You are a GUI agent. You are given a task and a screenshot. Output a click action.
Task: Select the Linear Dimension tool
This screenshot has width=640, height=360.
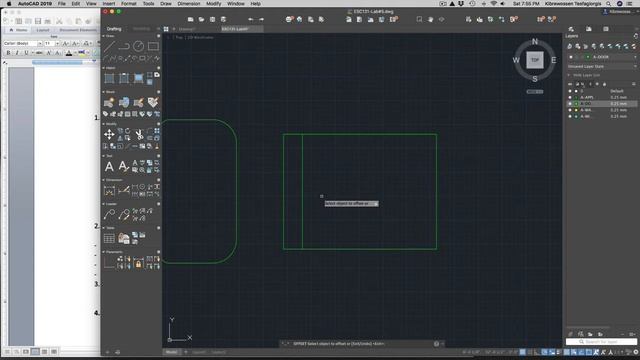pyautogui.click(x=109, y=191)
